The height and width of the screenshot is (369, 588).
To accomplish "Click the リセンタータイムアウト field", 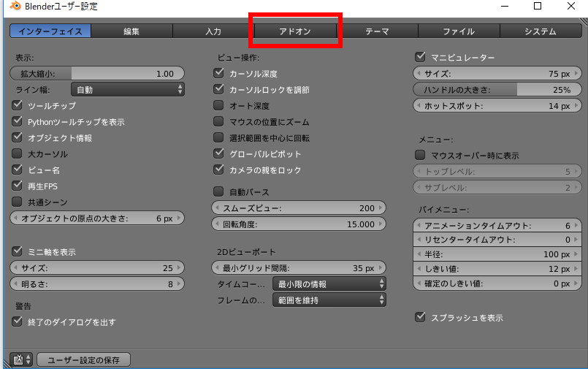I will pyautogui.click(x=497, y=240).
